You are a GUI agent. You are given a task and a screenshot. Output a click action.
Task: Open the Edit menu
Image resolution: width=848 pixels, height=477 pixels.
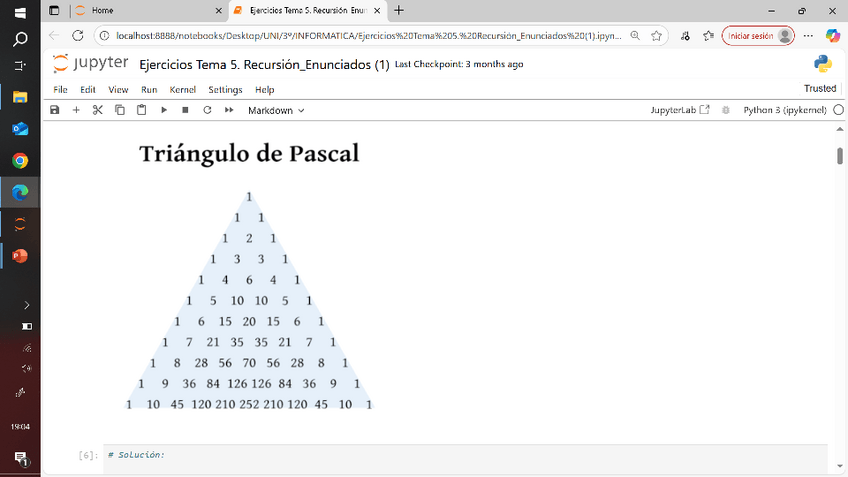(88, 90)
